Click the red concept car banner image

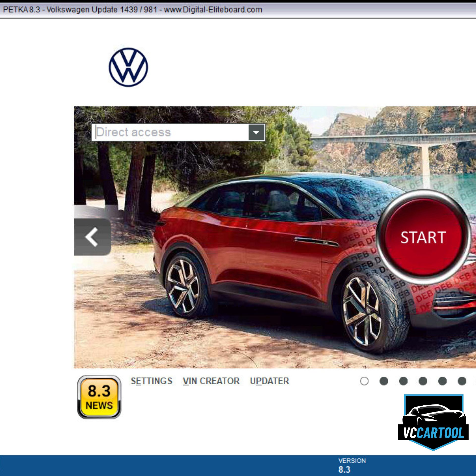point(248,248)
